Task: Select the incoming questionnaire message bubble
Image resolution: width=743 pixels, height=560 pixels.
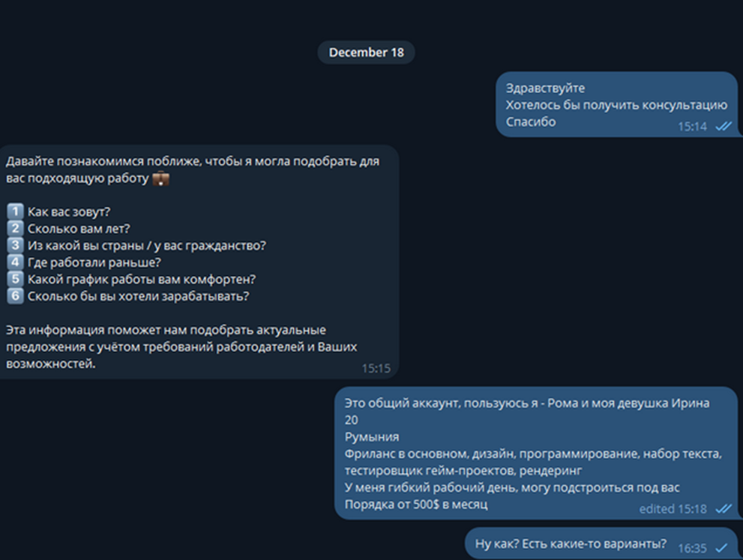Action: click(199, 262)
